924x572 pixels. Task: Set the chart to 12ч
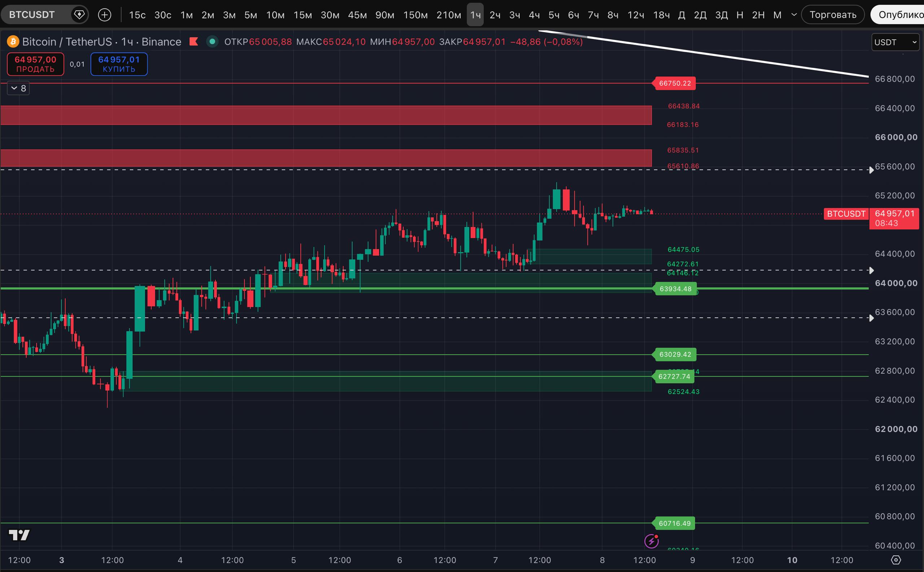(x=636, y=15)
